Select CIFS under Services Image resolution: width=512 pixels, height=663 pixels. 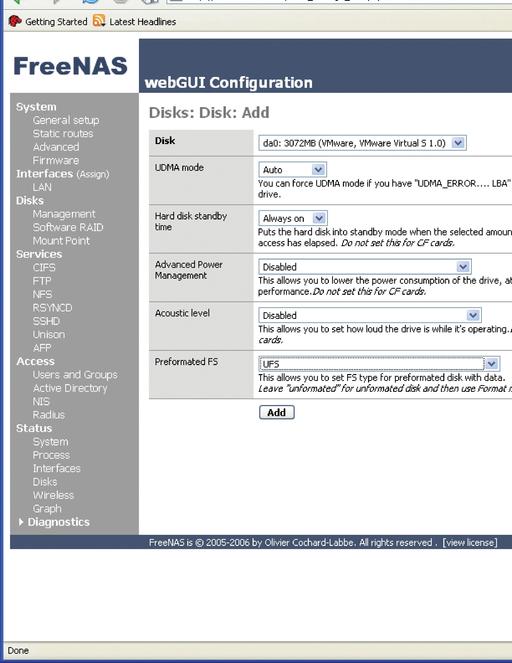click(44, 268)
